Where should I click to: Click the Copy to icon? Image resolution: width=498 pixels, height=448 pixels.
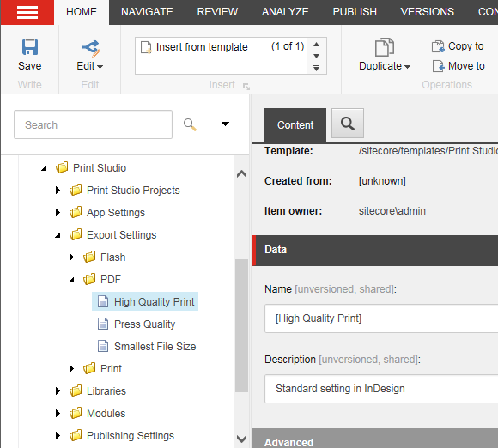point(438,46)
